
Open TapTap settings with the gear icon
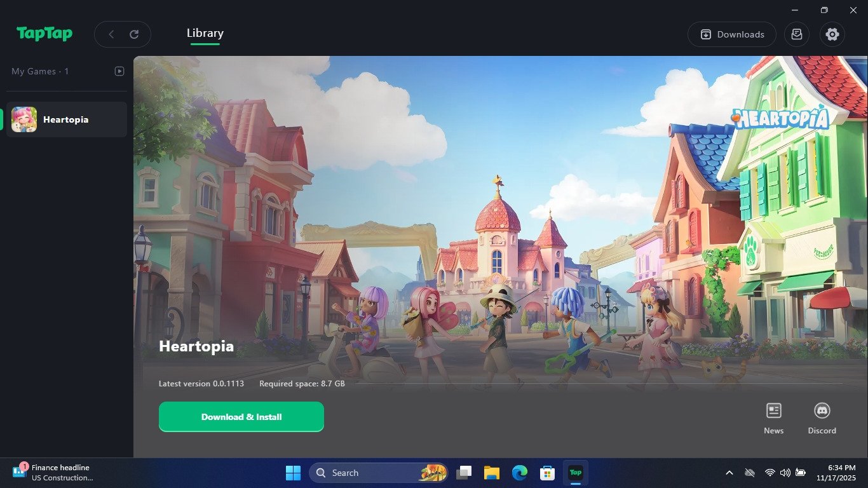832,34
